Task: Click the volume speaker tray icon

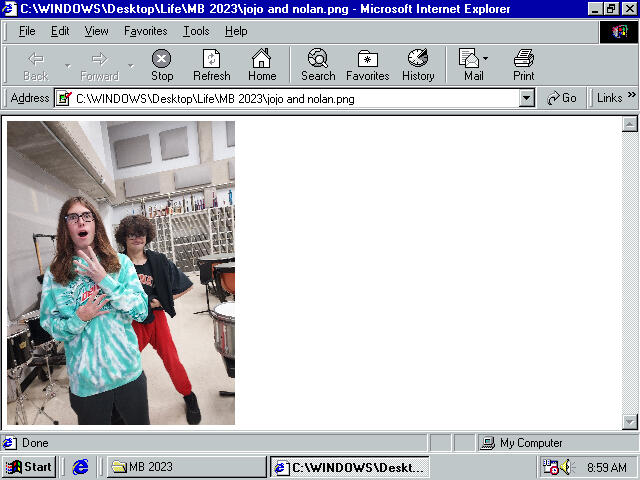Action: [x=567, y=467]
